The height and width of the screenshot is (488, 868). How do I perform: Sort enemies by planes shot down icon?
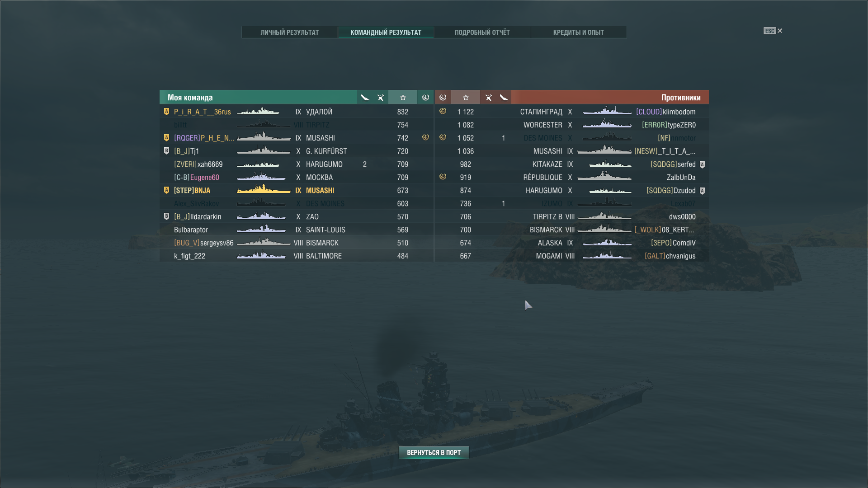504,98
